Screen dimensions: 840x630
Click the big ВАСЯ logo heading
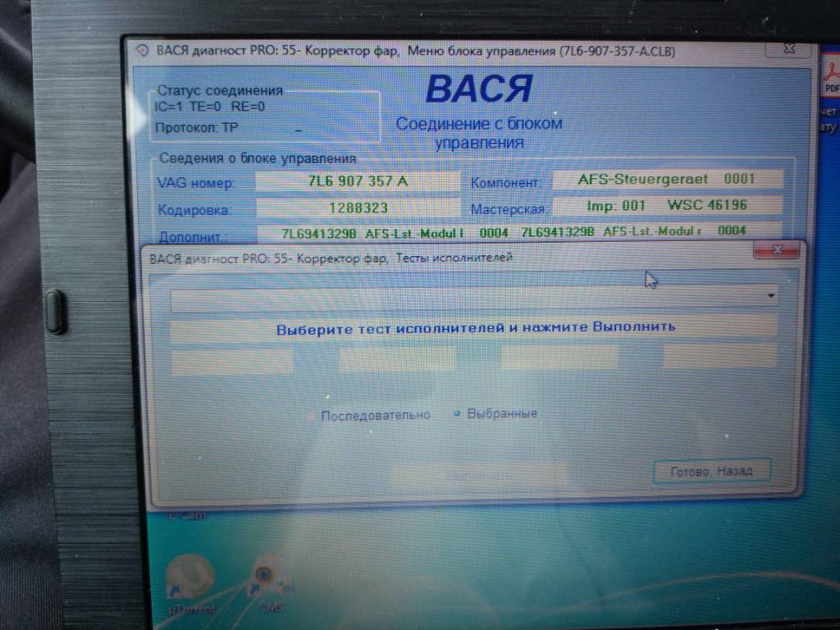[479, 89]
